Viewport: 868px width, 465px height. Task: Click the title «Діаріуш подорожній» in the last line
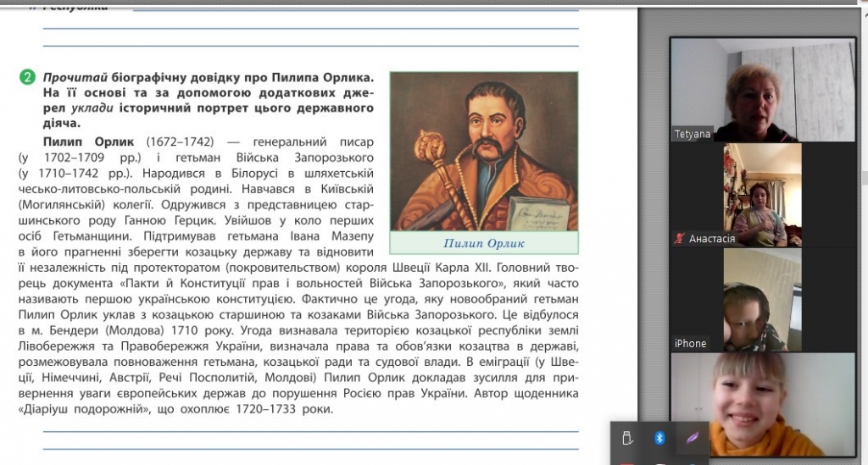(86, 410)
